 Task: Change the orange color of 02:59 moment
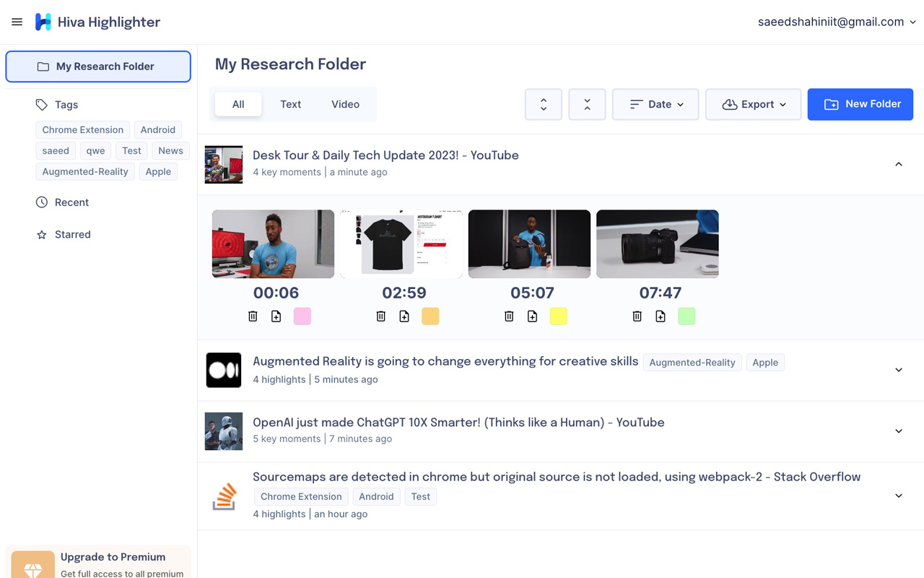coord(430,316)
